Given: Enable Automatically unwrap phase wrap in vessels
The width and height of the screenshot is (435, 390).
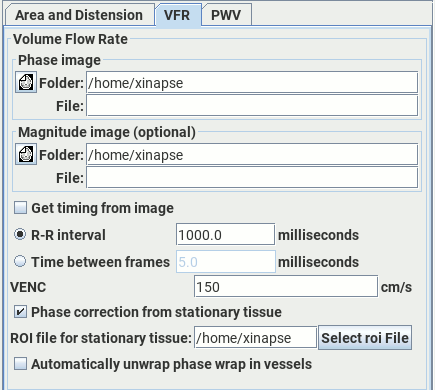Looking at the screenshot, I should pos(20,364).
